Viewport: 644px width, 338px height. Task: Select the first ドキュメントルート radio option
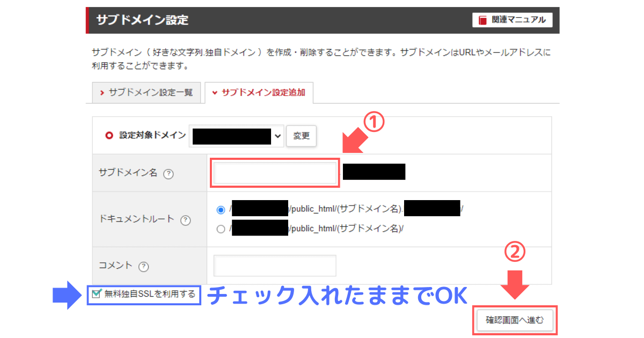[x=221, y=210]
